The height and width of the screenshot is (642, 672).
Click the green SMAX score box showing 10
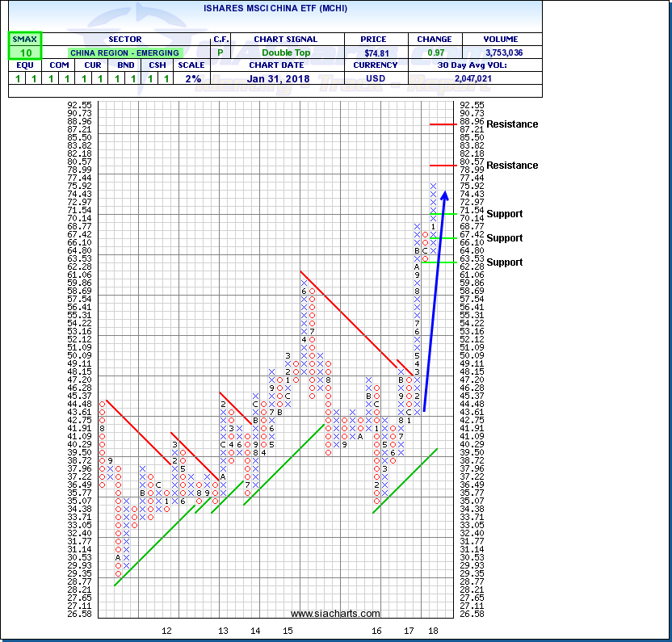tap(24, 52)
